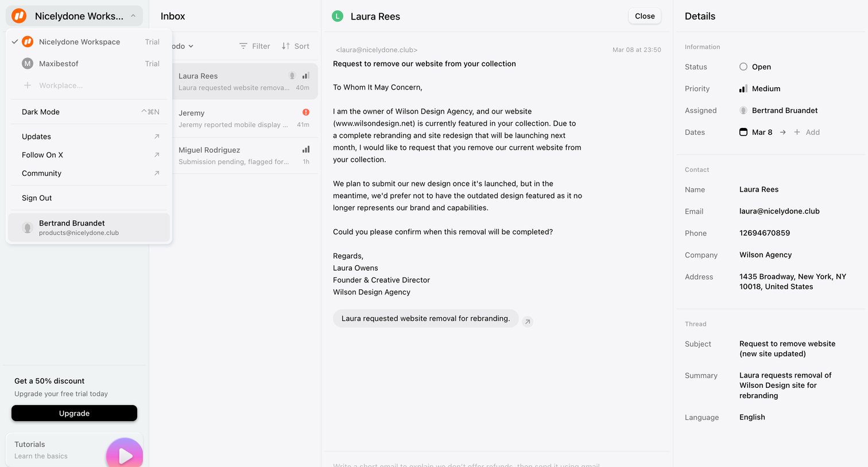Open the inbox Filter control
This screenshot has width=868, height=467.
[254, 46]
